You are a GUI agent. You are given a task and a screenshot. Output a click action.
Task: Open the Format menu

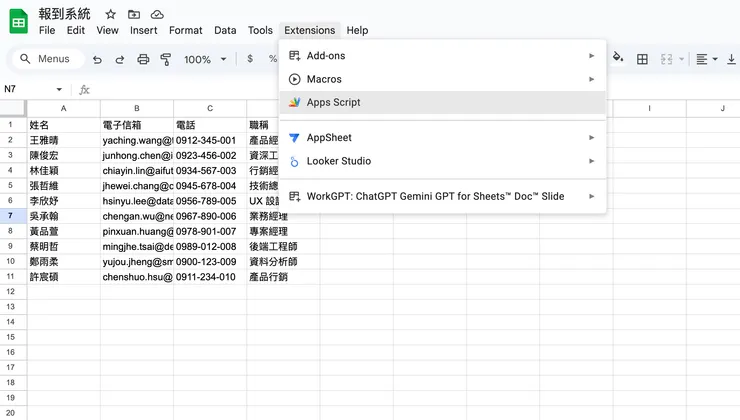[185, 31]
